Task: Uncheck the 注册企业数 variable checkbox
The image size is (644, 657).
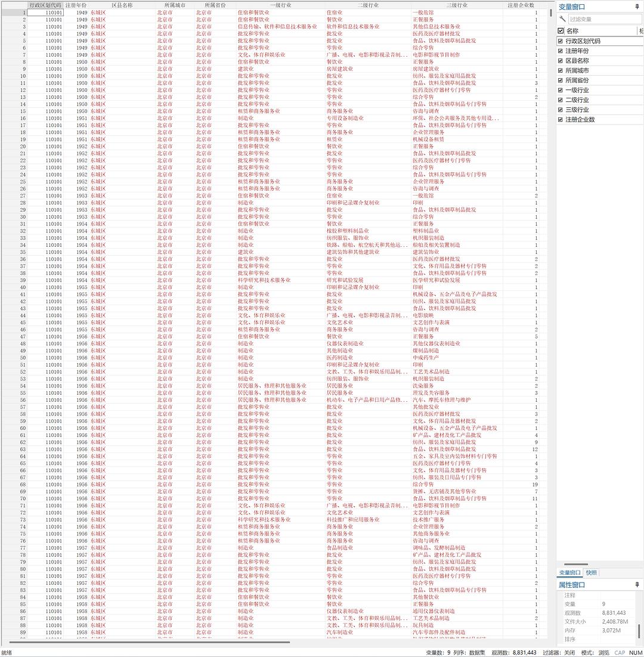Action: [560, 119]
